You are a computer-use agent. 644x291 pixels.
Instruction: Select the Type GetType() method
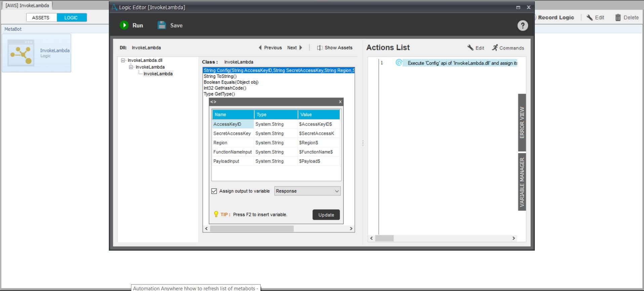coord(219,94)
